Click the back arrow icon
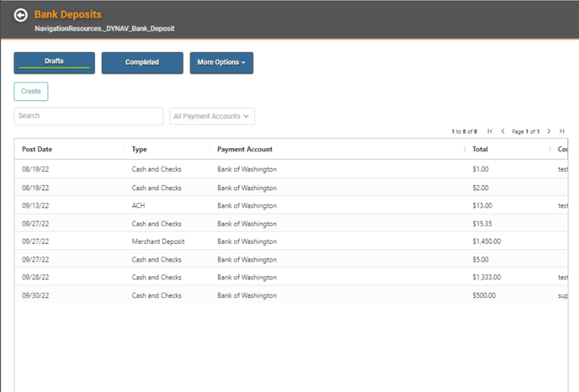Viewport: 579px width, 392px height. [21, 15]
